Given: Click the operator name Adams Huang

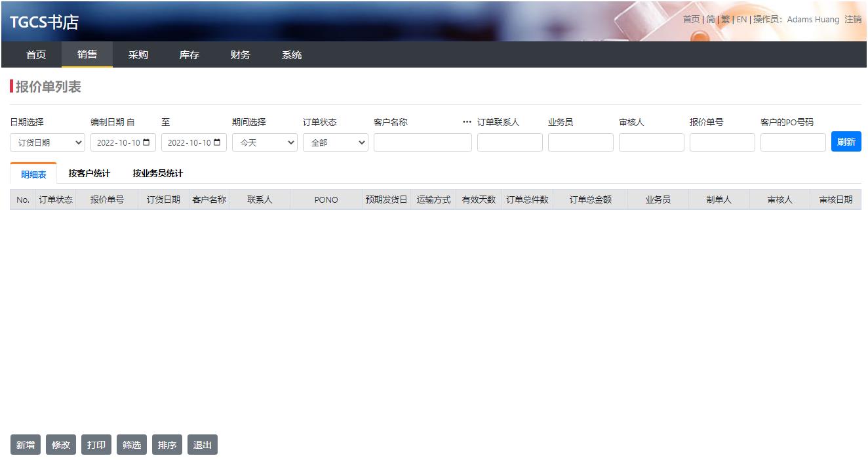Looking at the screenshot, I should click(x=813, y=20).
